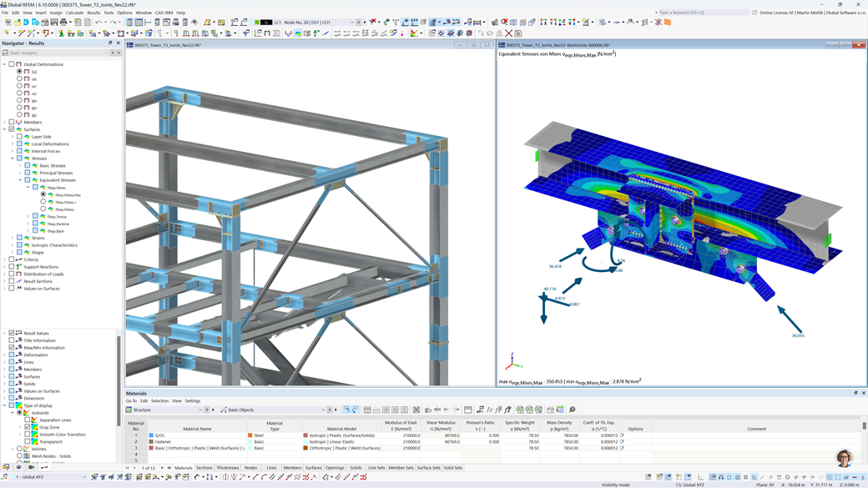The image size is (868, 488).
Task: Open the Calculate menu
Action: (75, 13)
